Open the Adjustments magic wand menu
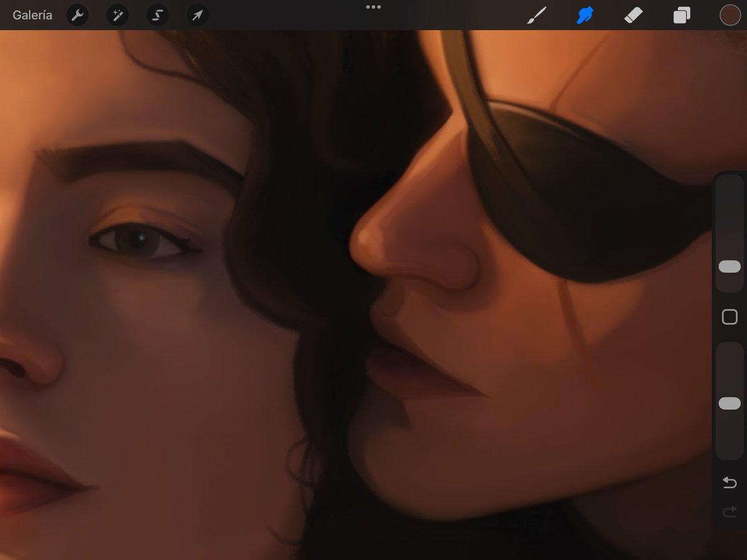 coord(117,16)
